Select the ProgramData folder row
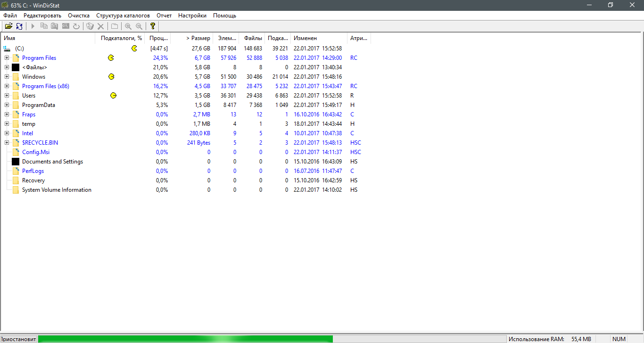This screenshot has width=644, height=343. pos(38,105)
